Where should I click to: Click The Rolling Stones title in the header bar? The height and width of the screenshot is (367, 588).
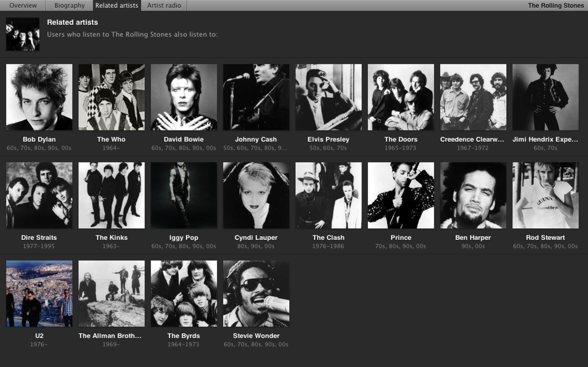(555, 5)
